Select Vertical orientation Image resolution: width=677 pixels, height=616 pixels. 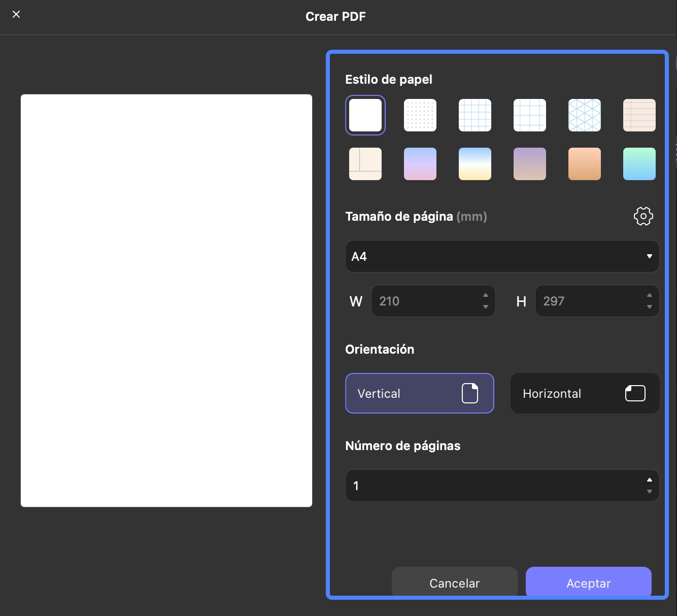(420, 393)
